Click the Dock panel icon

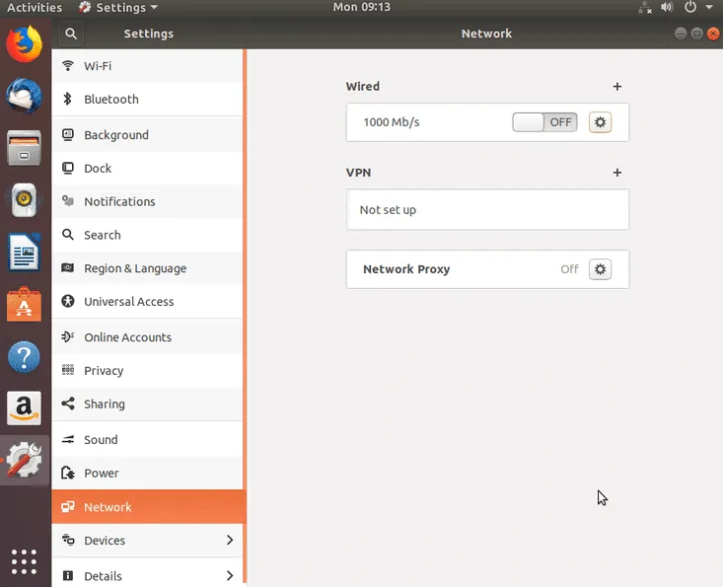68,169
